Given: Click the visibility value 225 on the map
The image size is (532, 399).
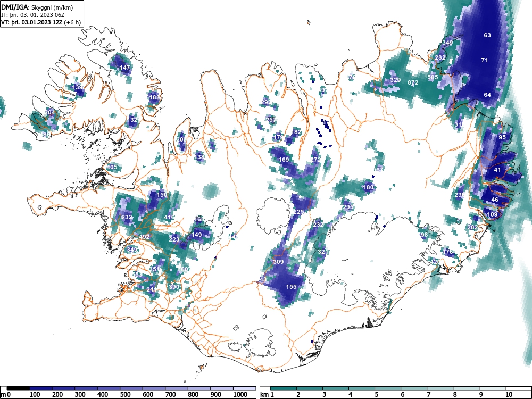Looking at the screenshot, I should (298, 212).
